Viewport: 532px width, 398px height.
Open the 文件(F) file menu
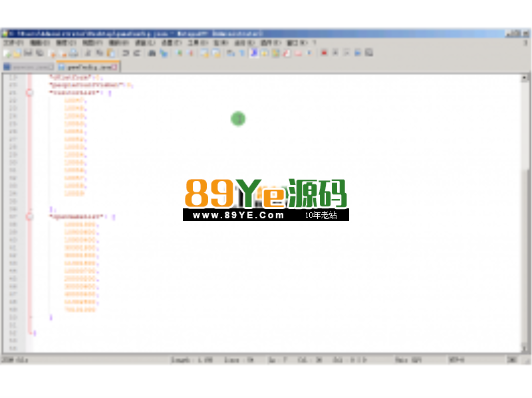[x=13, y=43]
